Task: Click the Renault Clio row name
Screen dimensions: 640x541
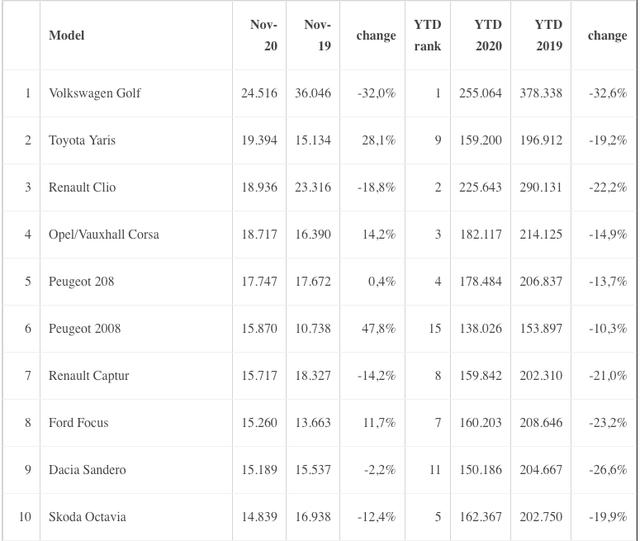Action: (x=82, y=187)
